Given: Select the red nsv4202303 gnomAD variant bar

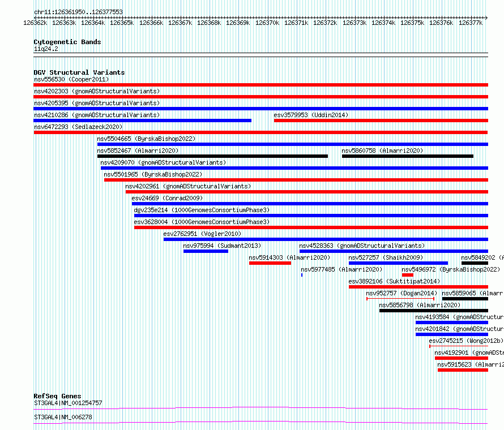Looking at the screenshot, I should tap(260, 97).
